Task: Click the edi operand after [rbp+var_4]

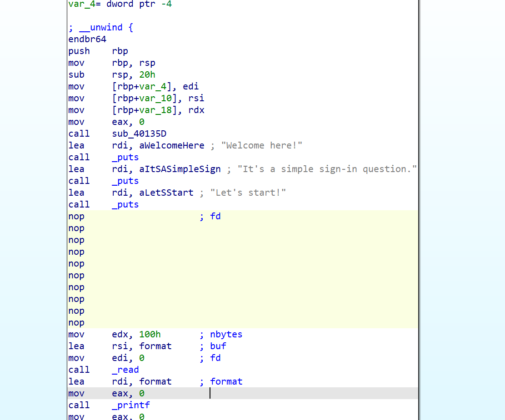Action: pos(190,87)
